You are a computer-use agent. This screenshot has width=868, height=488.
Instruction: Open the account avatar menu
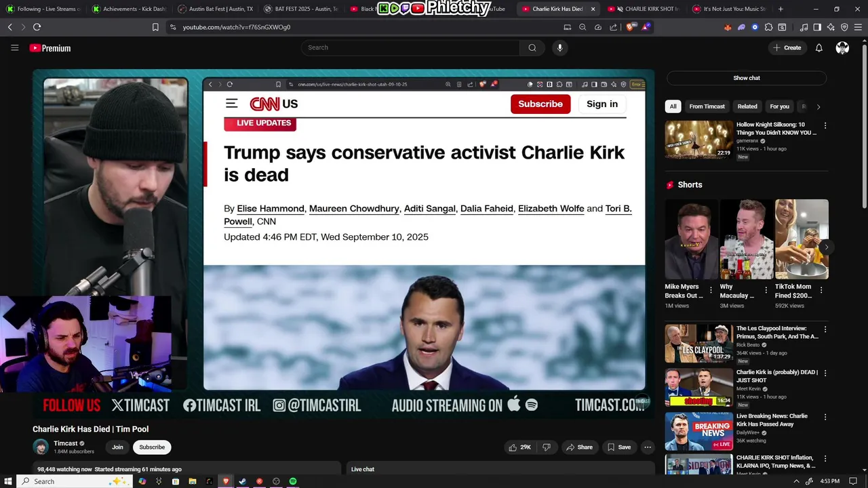842,47
